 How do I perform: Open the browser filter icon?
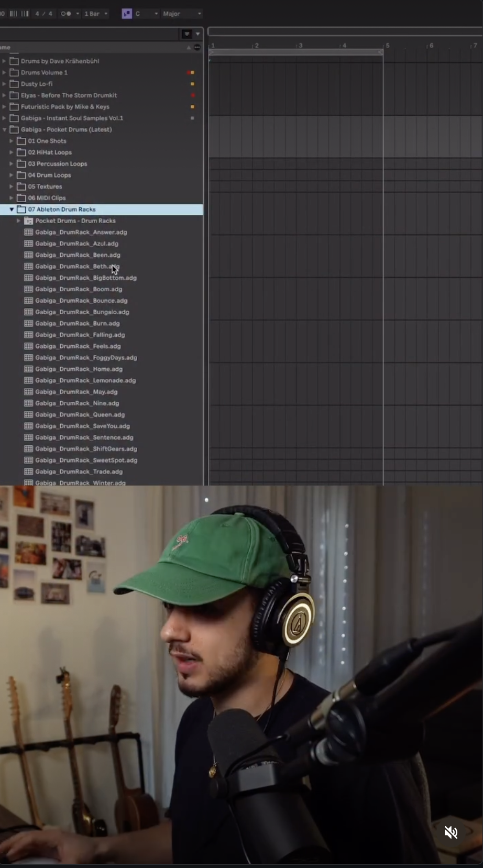[x=187, y=34]
